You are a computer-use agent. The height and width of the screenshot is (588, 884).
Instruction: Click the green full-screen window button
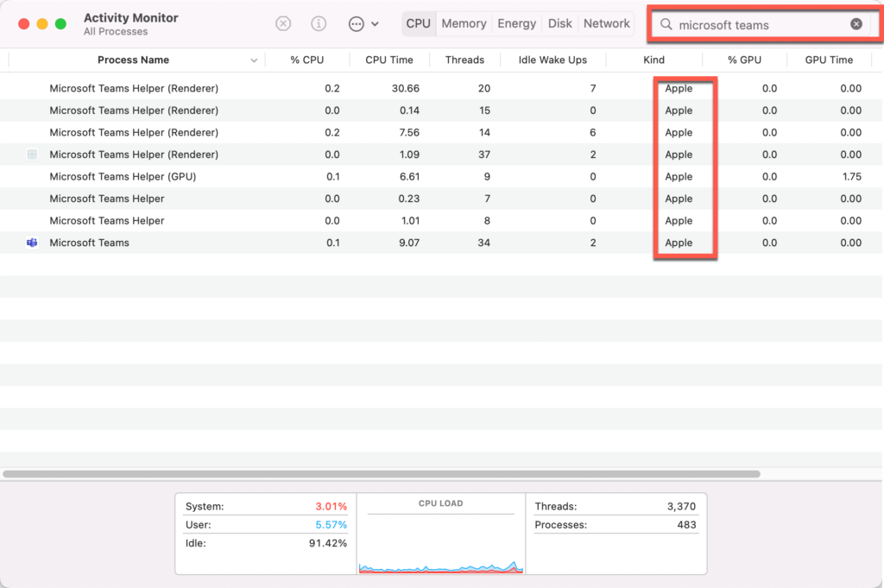click(61, 23)
